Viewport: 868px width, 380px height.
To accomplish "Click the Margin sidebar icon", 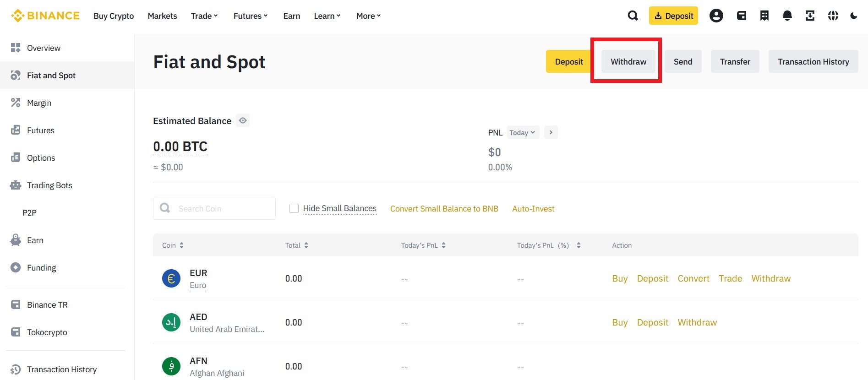I will 16,103.
